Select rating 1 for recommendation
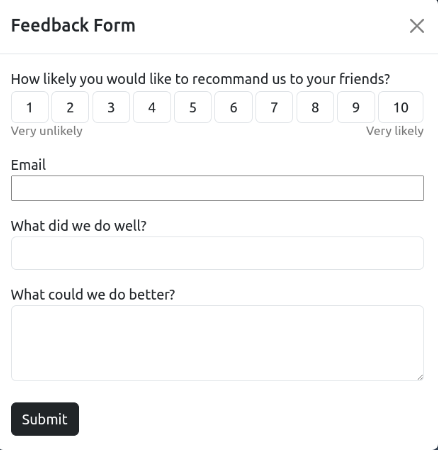The image size is (438, 450). [30, 107]
